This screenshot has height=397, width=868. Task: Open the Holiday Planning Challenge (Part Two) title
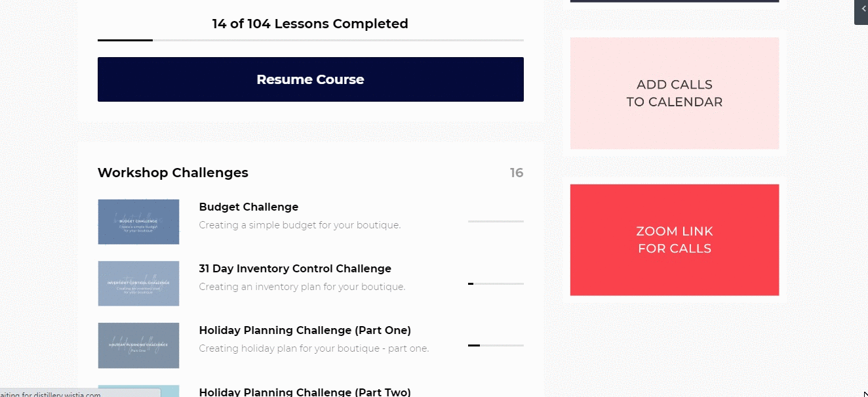[305, 392]
